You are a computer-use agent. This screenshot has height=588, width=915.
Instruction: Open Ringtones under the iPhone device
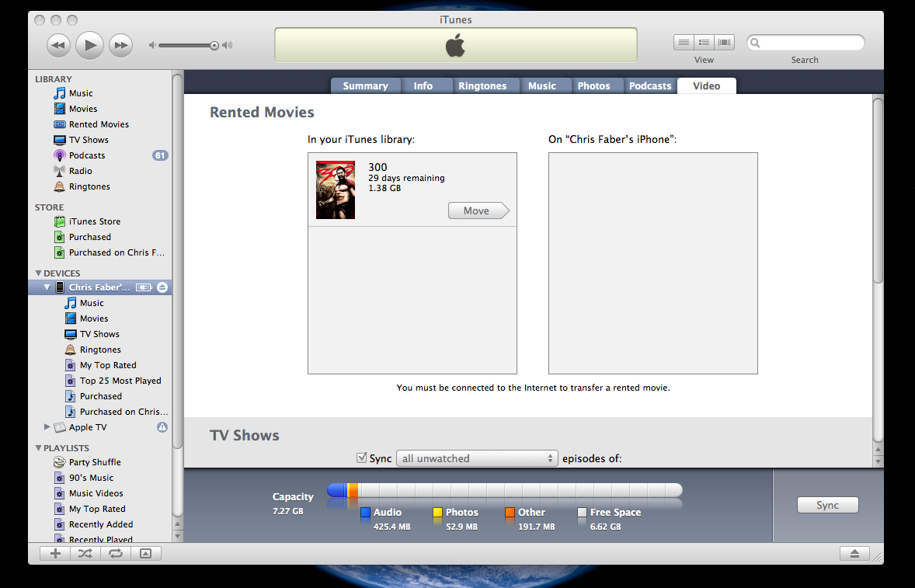(x=100, y=350)
